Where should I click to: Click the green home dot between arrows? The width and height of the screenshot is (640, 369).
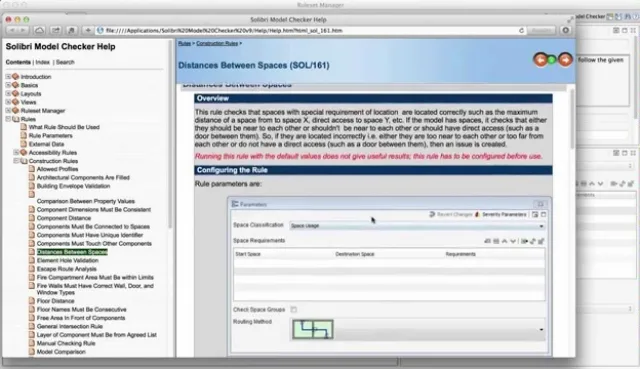[x=552, y=60]
